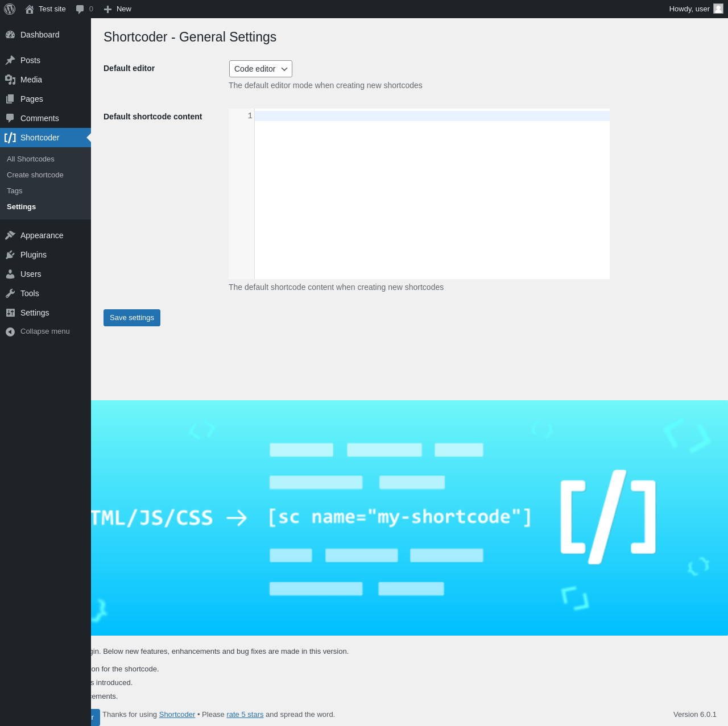
Task: Click the Shortcoder - General Settings heading
Action: [190, 37]
